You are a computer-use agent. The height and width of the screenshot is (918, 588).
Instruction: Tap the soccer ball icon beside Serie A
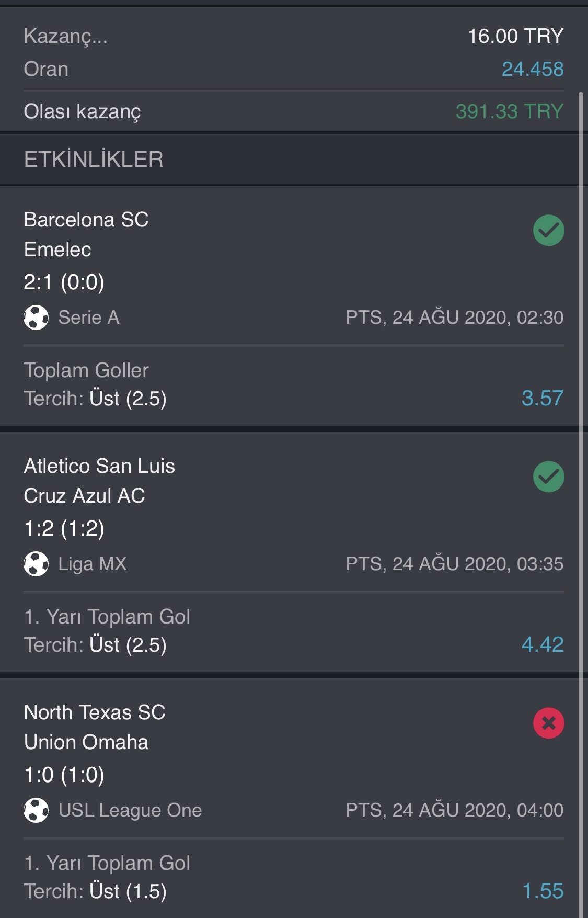tap(36, 318)
